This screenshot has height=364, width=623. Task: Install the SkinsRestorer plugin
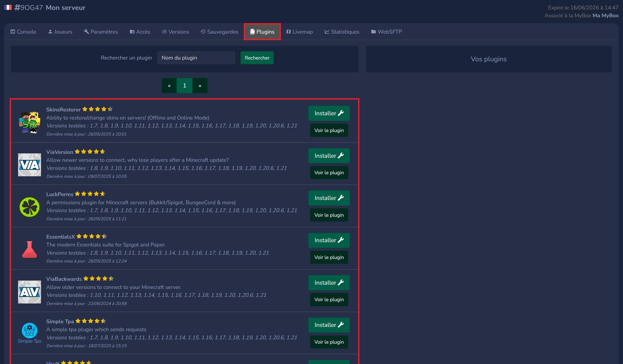(329, 113)
